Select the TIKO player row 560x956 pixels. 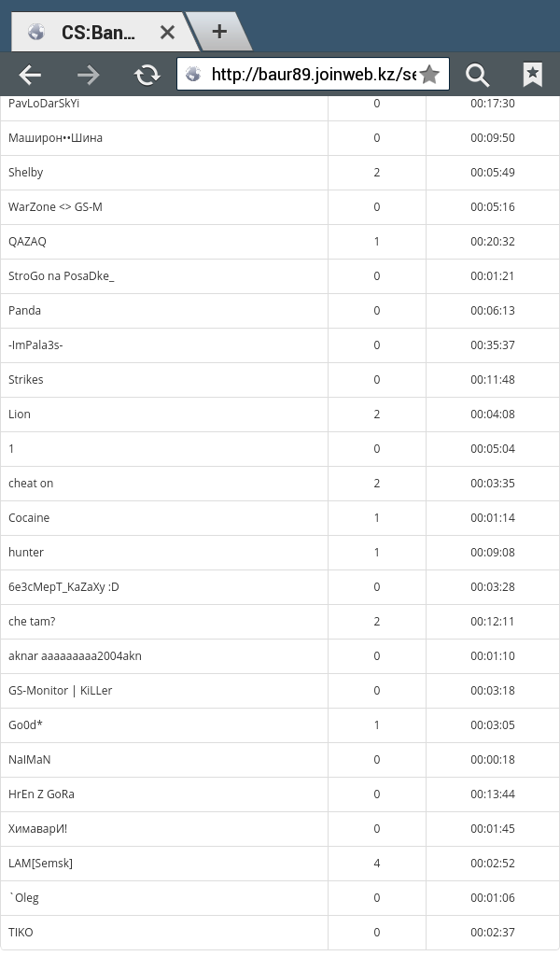tap(280, 933)
